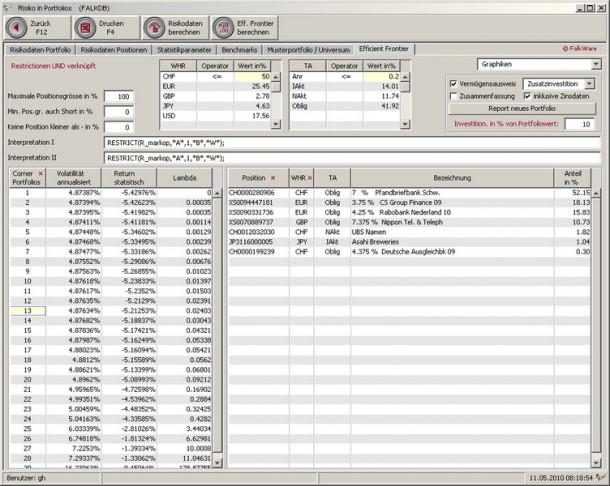This screenshot has height=486, width=610.
Task: Click the red x next to Position header
Action: (x=272, y=176)
